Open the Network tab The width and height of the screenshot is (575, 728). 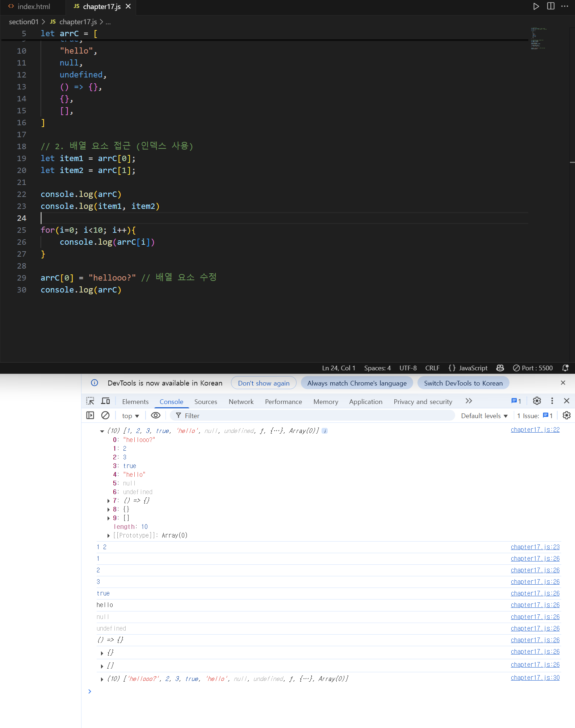tap(241, 401)
